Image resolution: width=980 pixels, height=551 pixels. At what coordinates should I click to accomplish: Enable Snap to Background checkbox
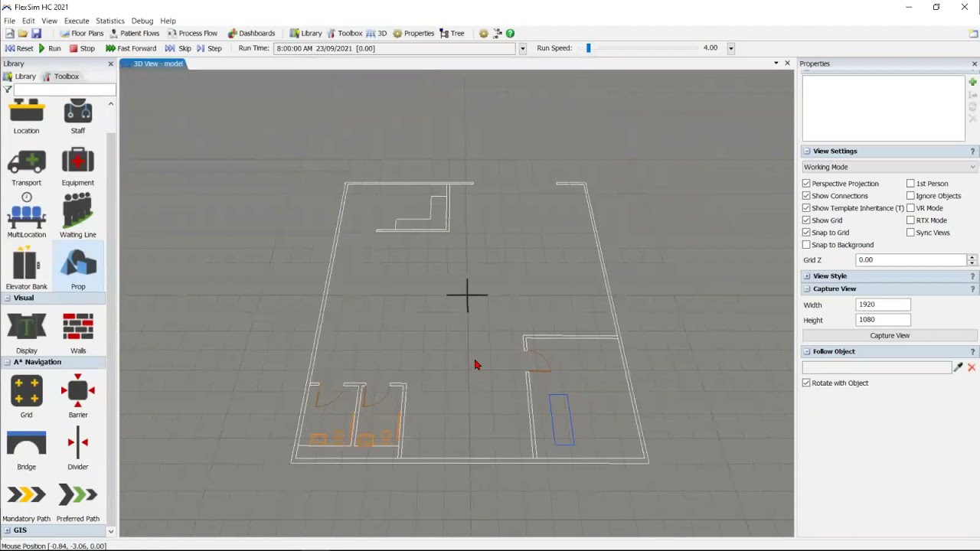click(x=806, y=245)
